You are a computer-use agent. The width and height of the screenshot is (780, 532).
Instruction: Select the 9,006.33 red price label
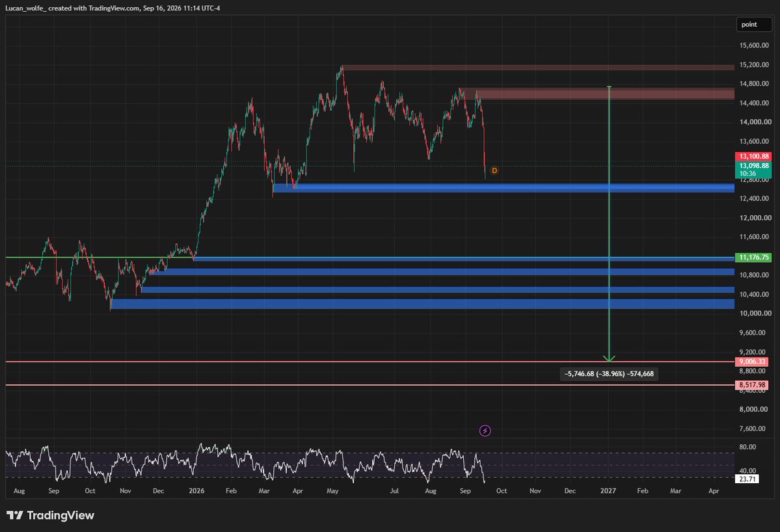coord(751,362)
